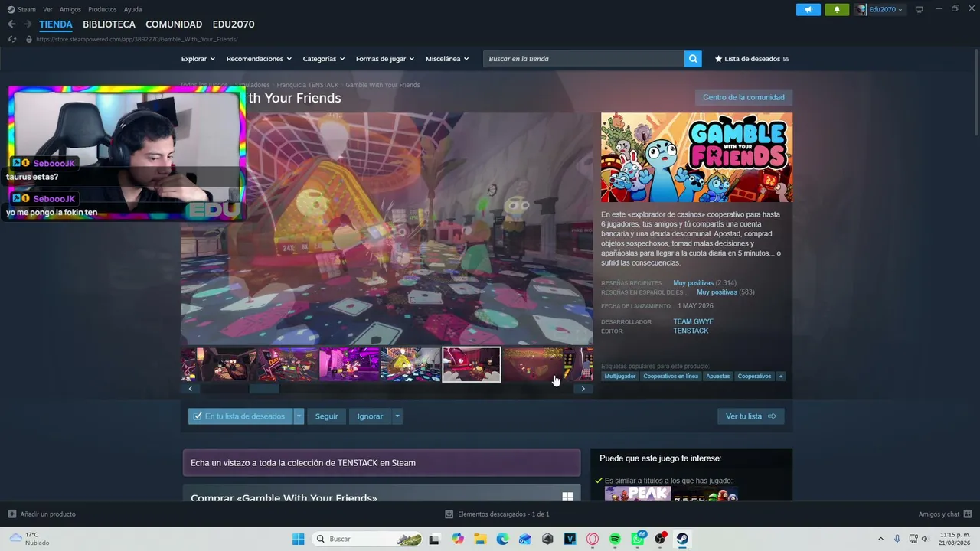Open the TEAM GWYF developer link

tap(693, 321)
